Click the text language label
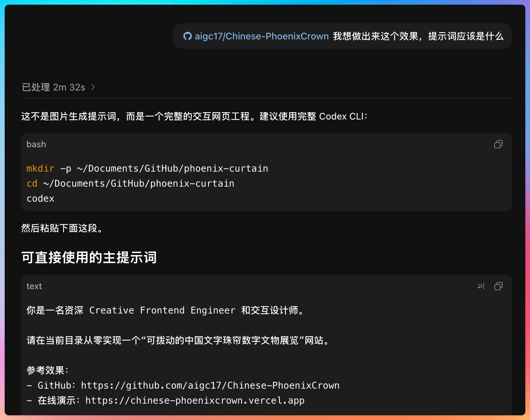 34,286
